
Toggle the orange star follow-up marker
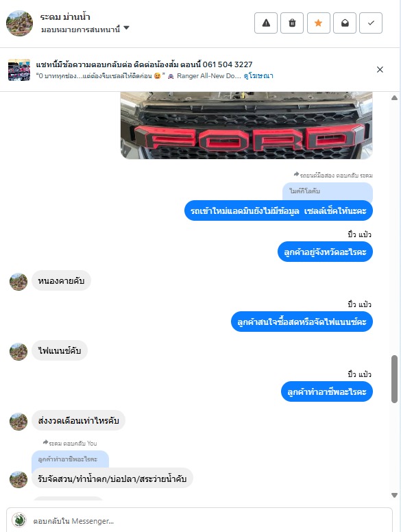[318, 23]
